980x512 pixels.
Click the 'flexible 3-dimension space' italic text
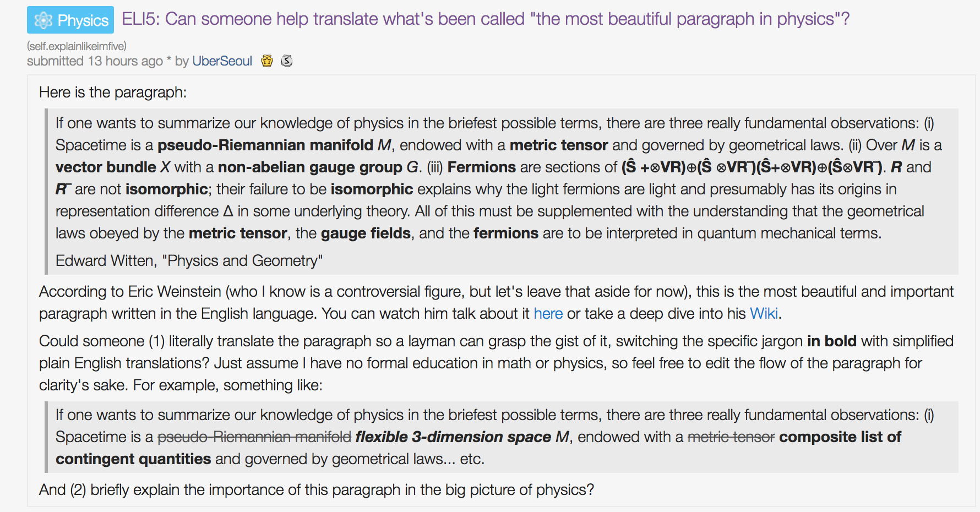453,437
